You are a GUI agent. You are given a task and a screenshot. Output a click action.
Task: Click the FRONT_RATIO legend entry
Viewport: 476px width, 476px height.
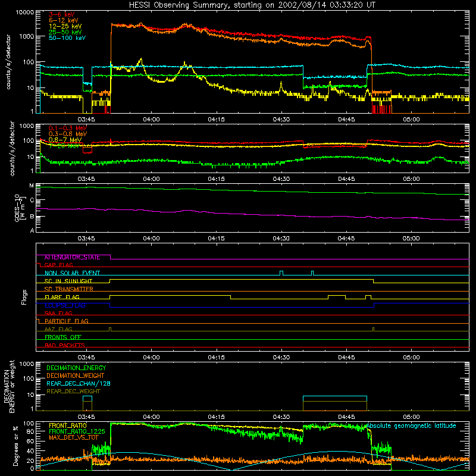[x=68, y=425]
